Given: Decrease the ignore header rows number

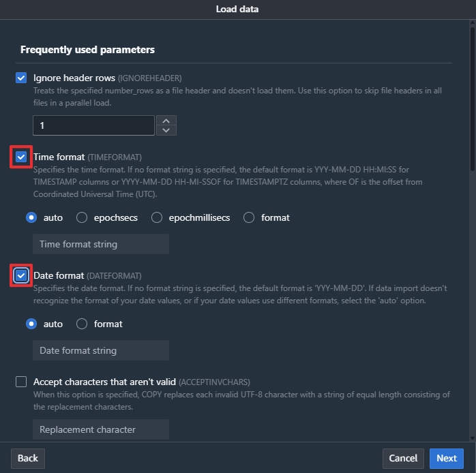Looking at the screenshot, I should coord(166,130).
